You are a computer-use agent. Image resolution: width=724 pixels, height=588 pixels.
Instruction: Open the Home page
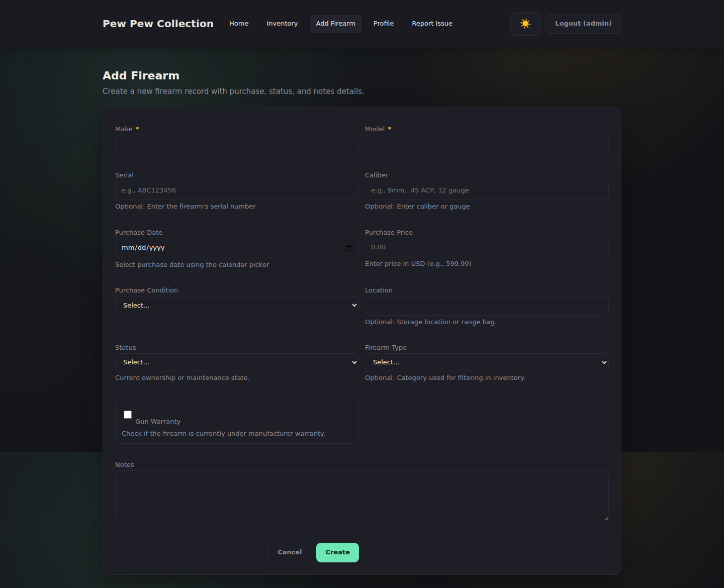(x=239, y=23)
